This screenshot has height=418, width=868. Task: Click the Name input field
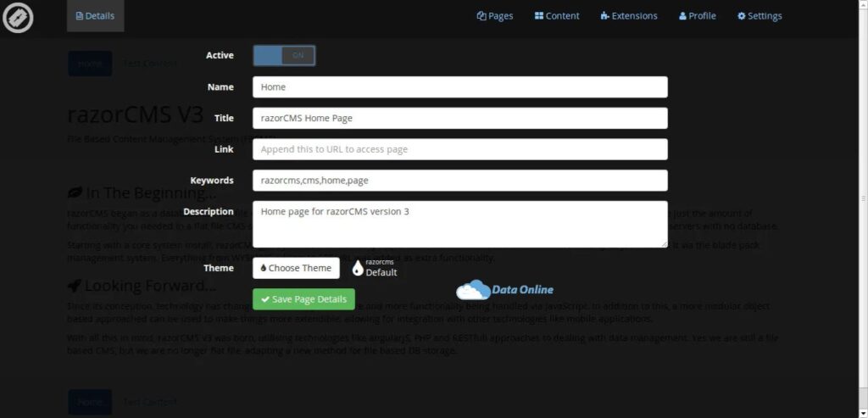[x=460, y=87]
